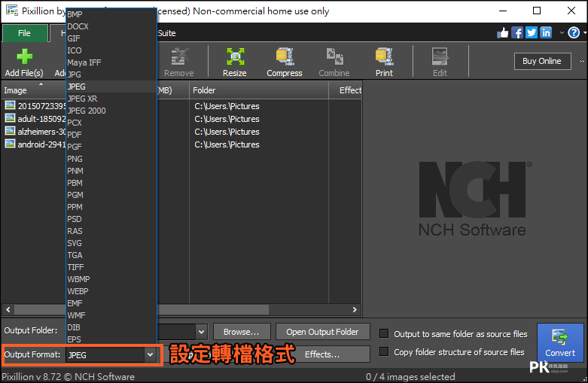The height and width of the screenshot is (383, 588).
Task: Sort by the Folder column header
Action: pos(259,90)
